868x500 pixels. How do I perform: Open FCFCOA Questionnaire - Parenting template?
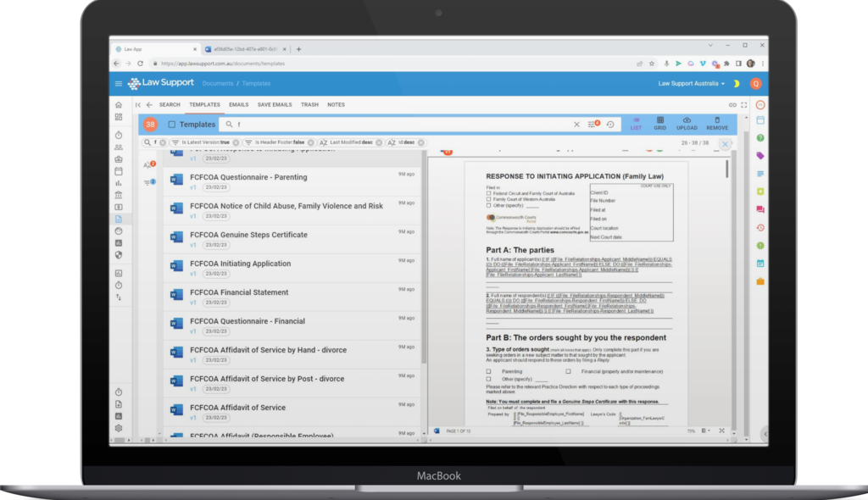tap(292, 182)
